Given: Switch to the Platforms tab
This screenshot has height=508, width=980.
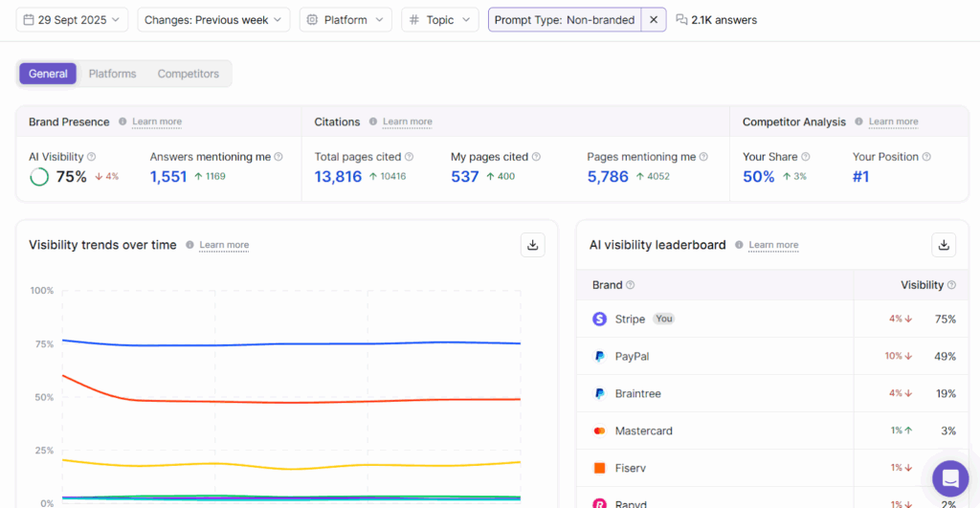Looking at the screenshot, I should click(x=113, y=74).
